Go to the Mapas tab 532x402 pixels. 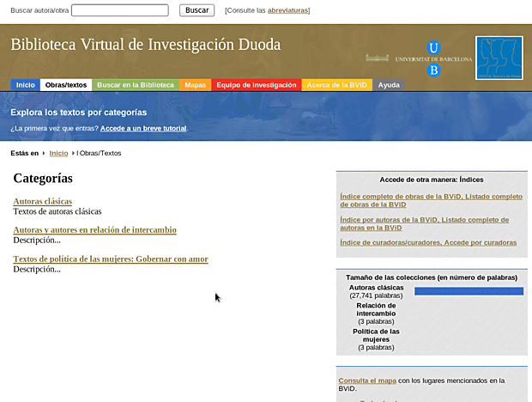(x=196, y=85)
